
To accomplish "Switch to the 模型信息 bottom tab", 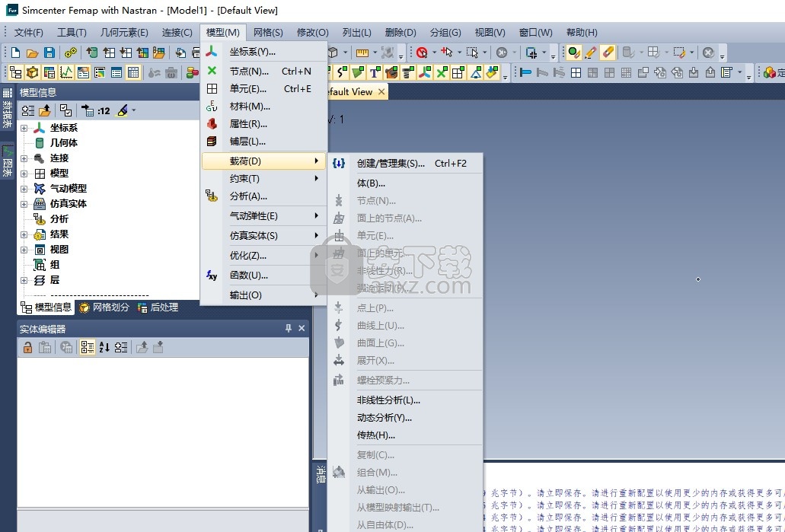I will (x=46, y=307).
